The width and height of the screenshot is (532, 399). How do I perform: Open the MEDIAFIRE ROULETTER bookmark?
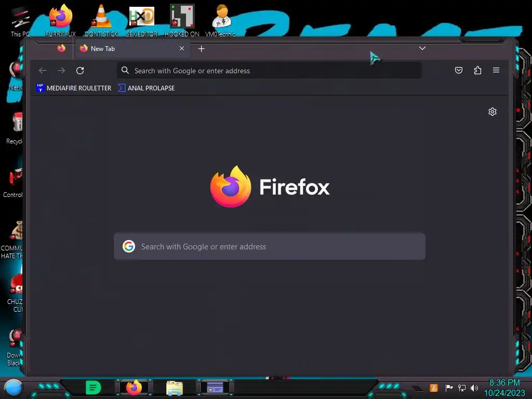pyautogui.click(x=74, y=88)
